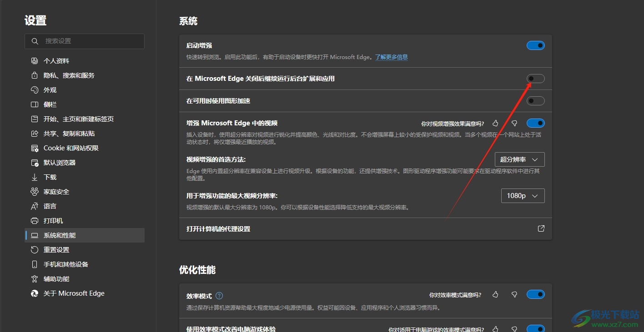Image resolution: width=644 pixels, height=332 pixels.
Task: Click into the 搜索设置 search field
Action: point(85,41)
